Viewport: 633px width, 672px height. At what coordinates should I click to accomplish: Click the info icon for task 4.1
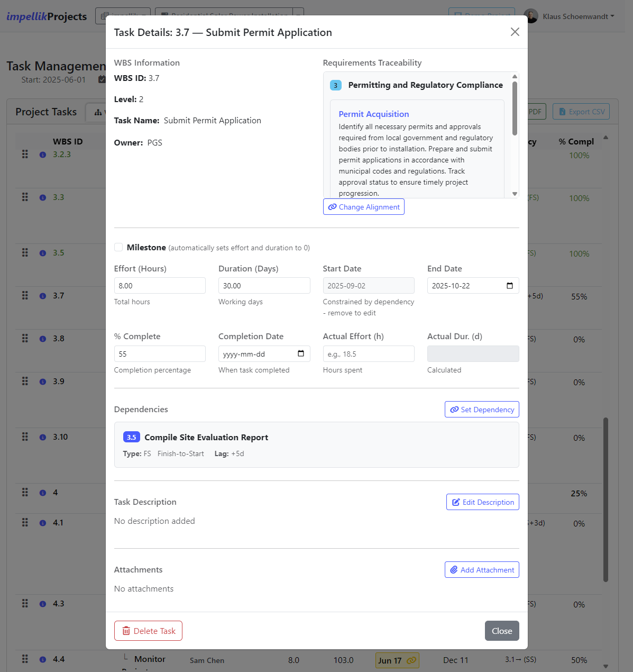tap(43, 523)
